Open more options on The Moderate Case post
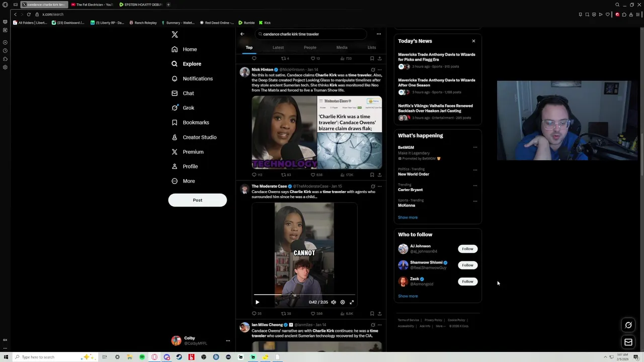This screenshot has width=644, height=362. 379,187
